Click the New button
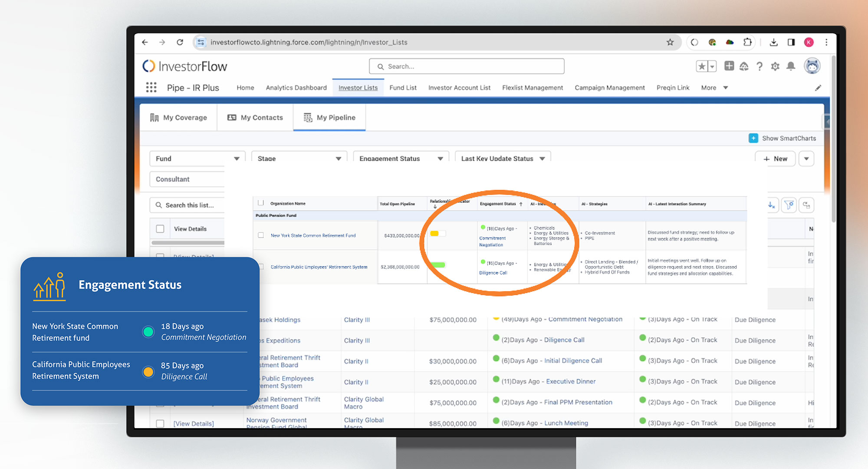The width and height of the screenshot is (868, 469). [x=775, y=159]
